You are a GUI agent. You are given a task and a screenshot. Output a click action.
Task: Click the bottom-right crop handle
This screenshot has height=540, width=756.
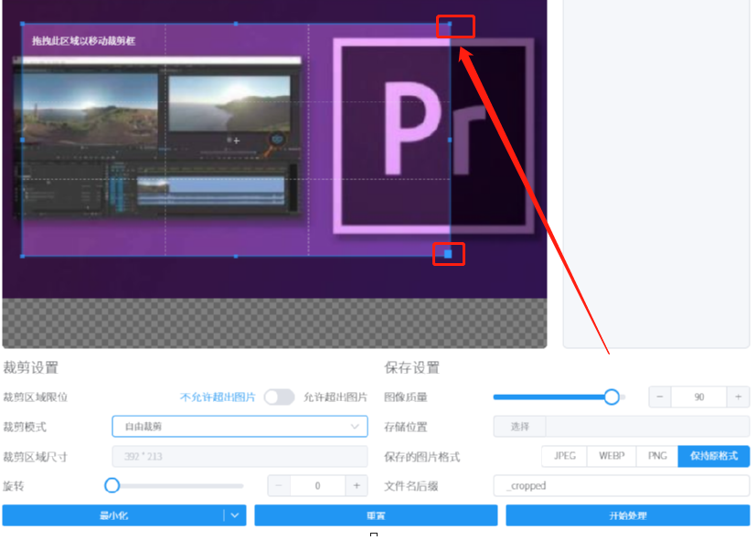coord(448,254)
